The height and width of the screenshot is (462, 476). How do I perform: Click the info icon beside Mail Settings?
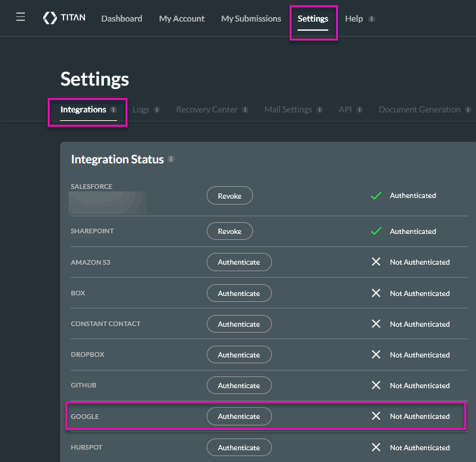319,110
